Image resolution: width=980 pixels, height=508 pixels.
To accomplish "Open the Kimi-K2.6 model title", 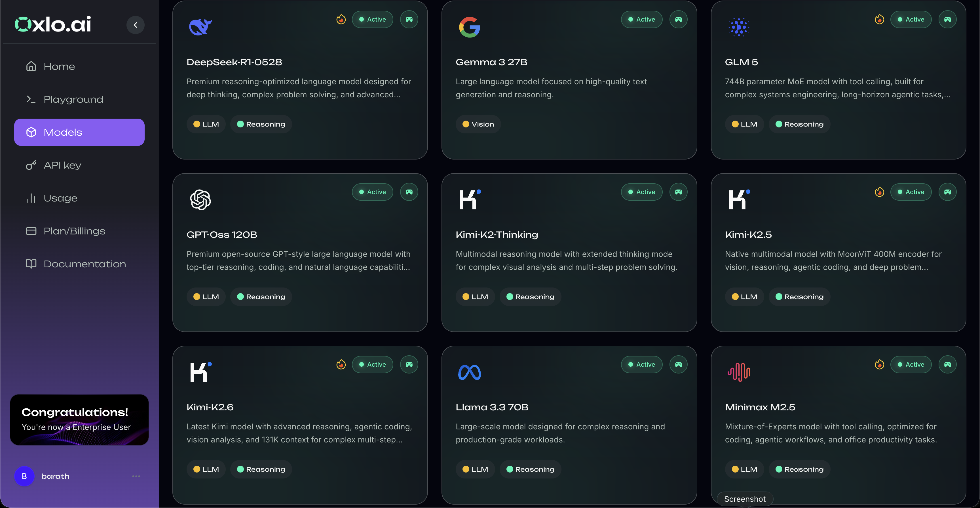I will click(x=210, y=407).
